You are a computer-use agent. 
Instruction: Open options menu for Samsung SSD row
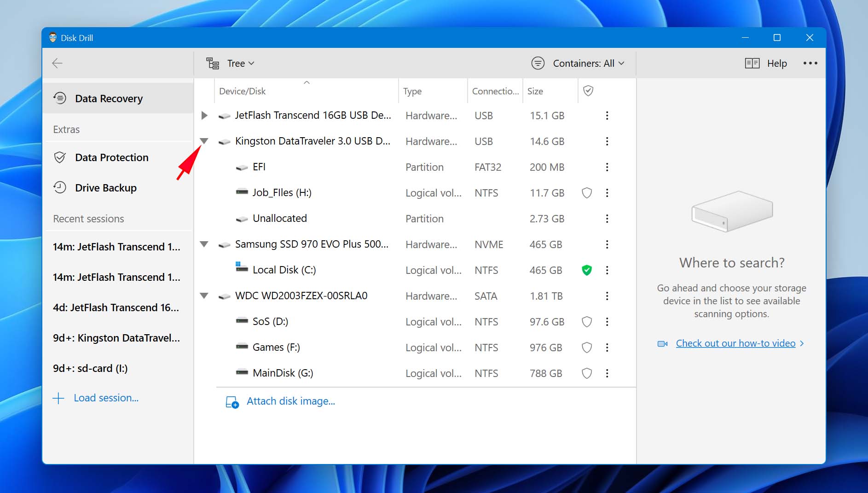pyautogui.click(x=607, y=244)
